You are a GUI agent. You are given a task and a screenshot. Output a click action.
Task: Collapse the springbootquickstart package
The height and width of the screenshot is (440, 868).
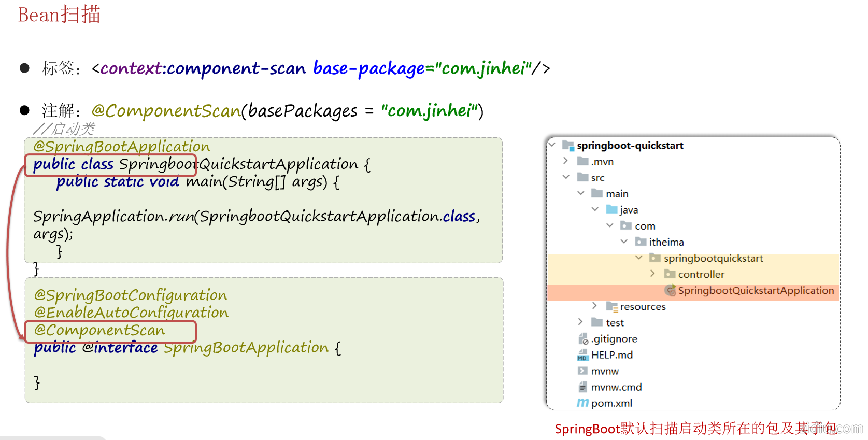coord(639,258)
